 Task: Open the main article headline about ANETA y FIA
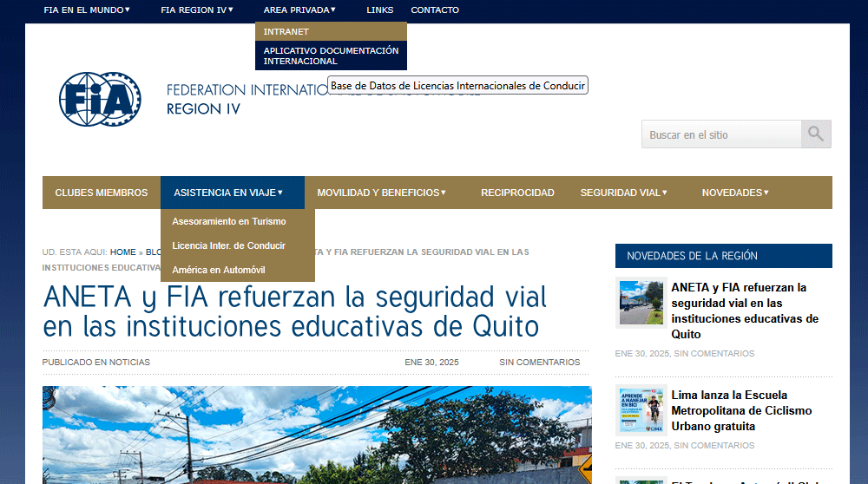[x=295, y=311]
